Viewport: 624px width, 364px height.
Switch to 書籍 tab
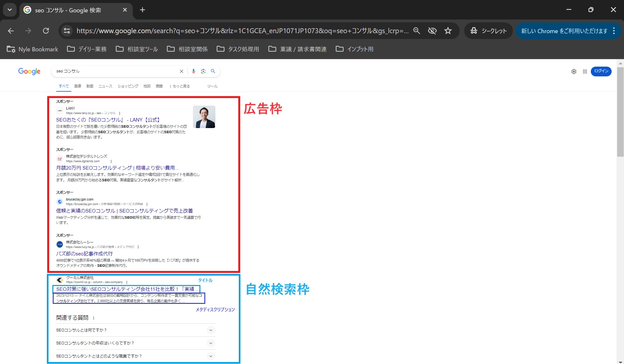[x=159, y=86]
